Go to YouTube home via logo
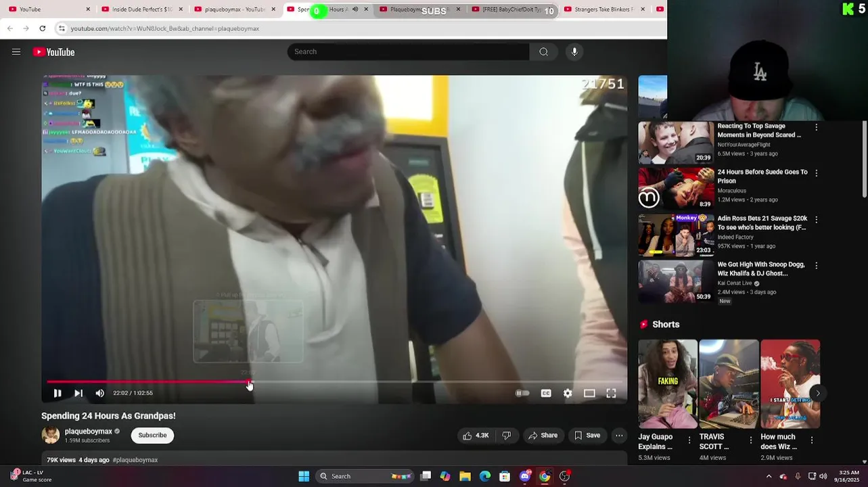Screen dimensions: 868x487 point(54,52)
